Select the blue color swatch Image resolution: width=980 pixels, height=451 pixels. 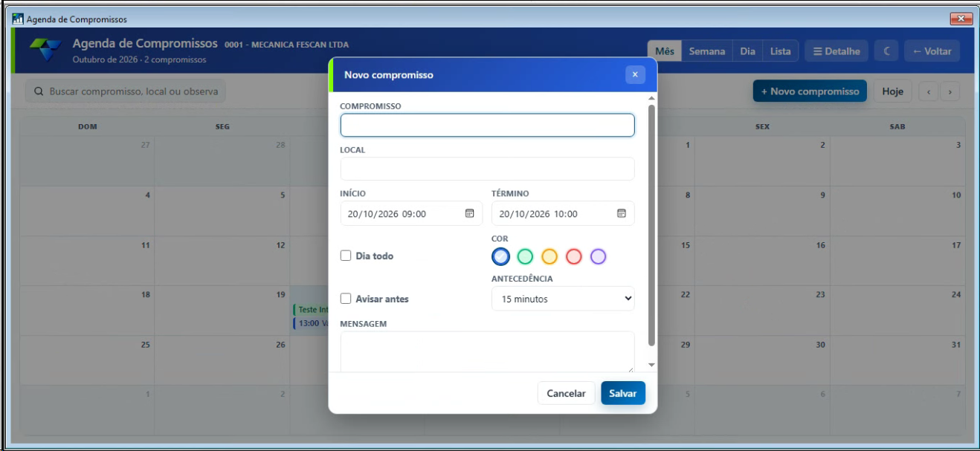point(501,256)
